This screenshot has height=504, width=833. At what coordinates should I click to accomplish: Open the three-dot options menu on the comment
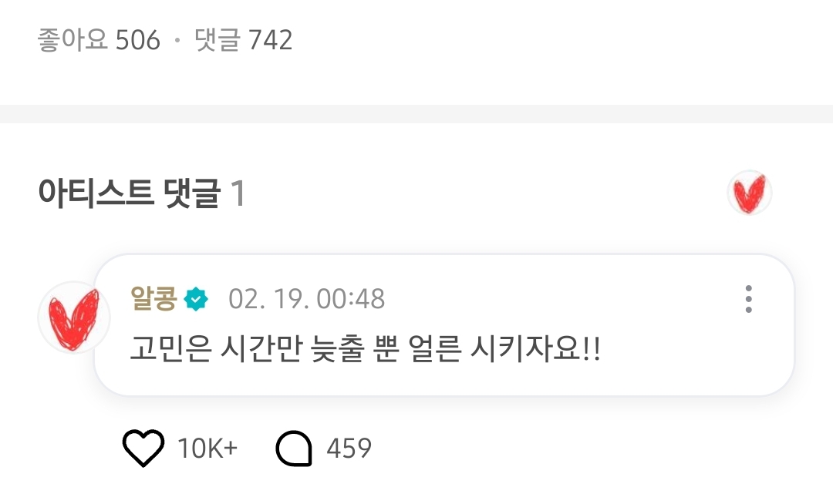748,299
